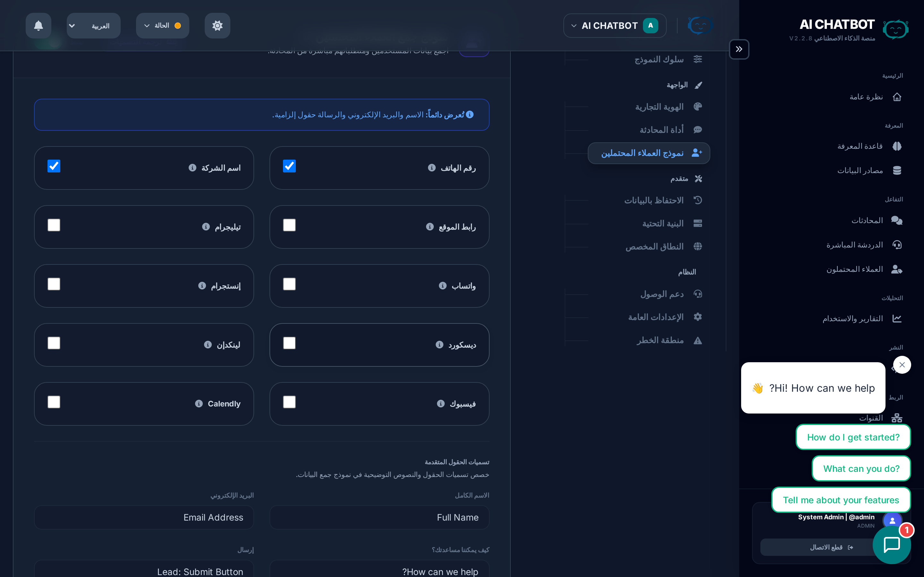The height and width of the screenshot is (577, 924).
Task: Expand the الحالة status dropdown
Action: [x=162, y=26]
